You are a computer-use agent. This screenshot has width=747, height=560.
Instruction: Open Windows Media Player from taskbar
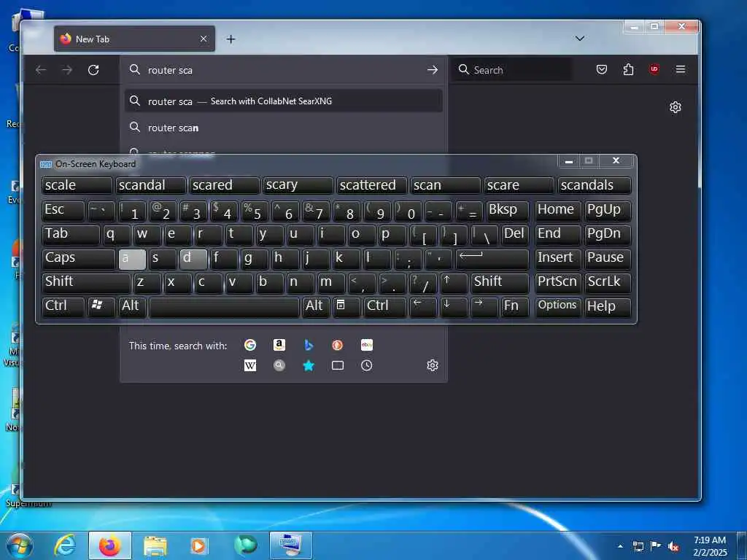pos(198,545)
